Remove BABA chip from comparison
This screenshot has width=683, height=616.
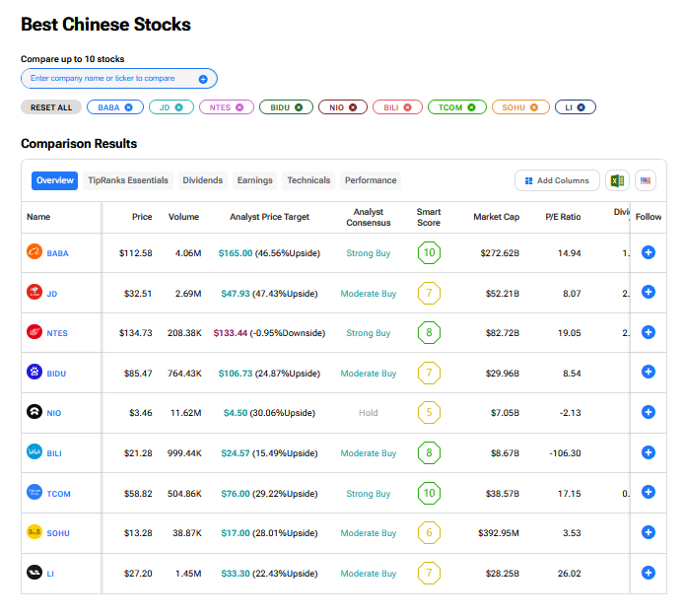click(x=128, y=107)
